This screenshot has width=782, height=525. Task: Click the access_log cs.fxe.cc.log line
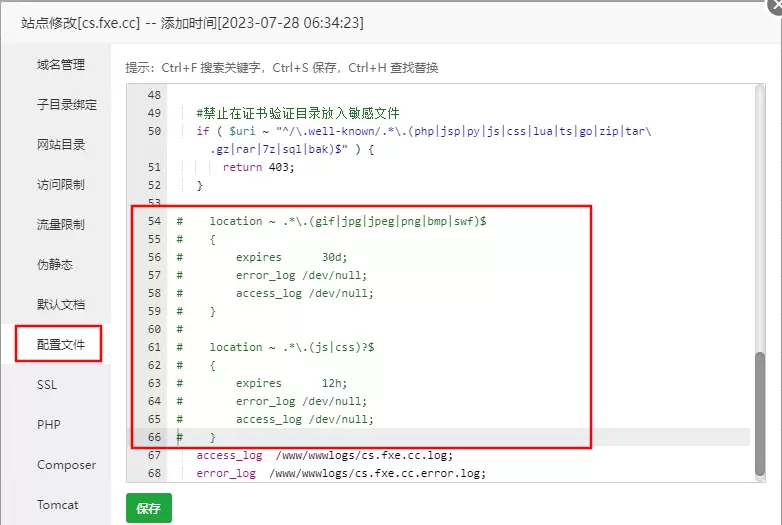[x=324, y=455]
